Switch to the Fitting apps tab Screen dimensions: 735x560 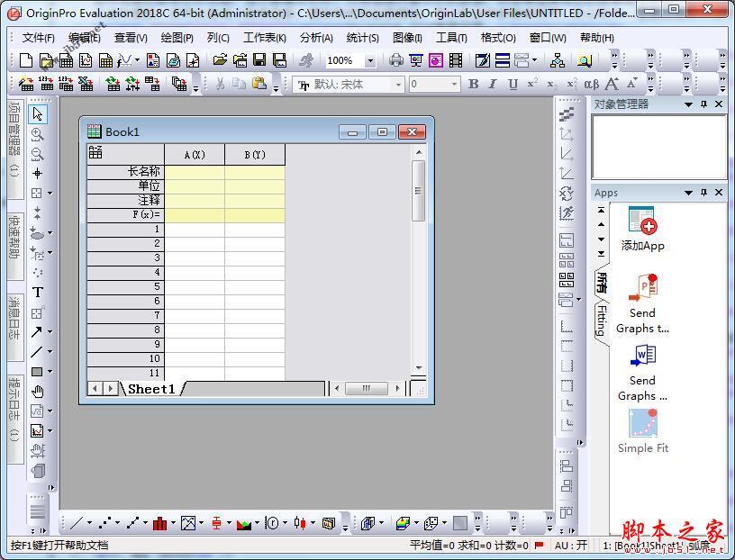pyautogui.click(x=602, y=321)
